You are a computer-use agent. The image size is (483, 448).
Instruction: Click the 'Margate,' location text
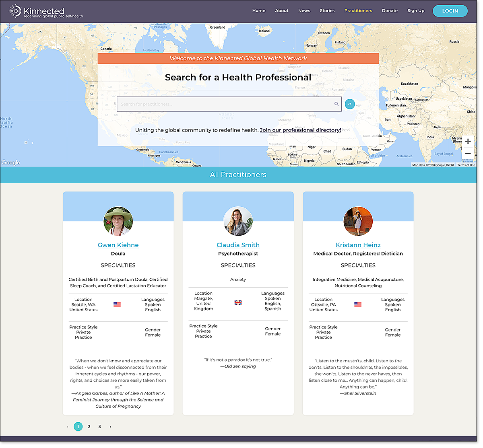pyautogui.click(x=204, y=298)
